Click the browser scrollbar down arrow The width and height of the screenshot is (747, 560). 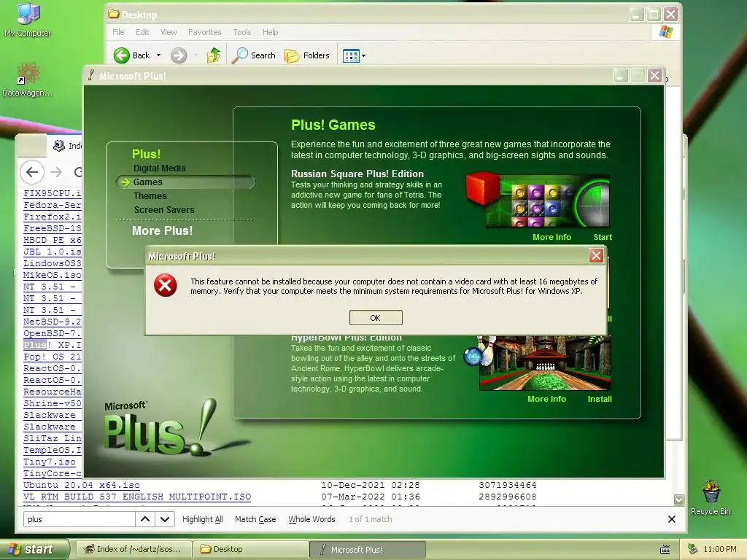coord(679,499)
